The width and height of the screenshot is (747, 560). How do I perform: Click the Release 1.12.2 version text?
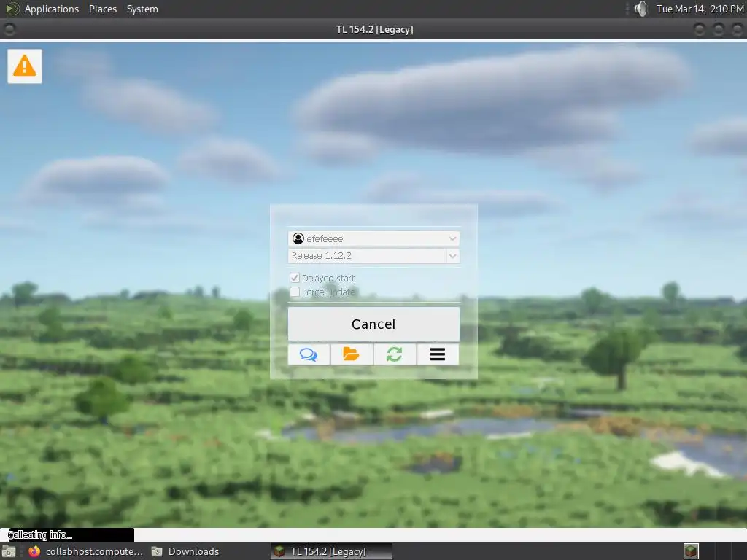[x=322, y=256]
